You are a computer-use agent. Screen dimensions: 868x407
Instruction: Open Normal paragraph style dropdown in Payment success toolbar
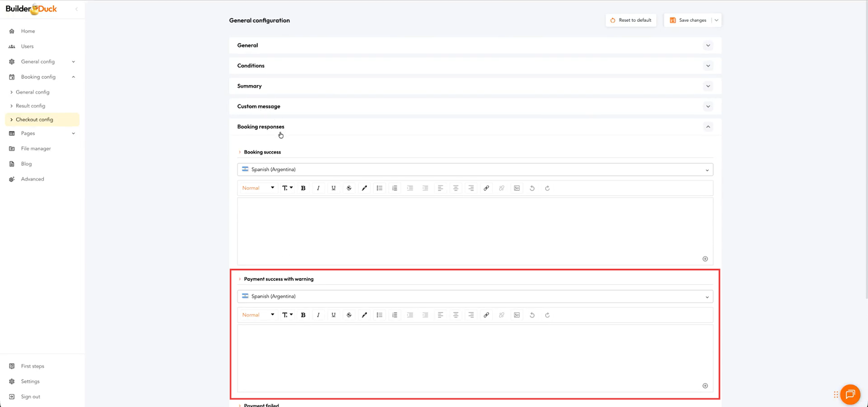(x=258, y=315)
